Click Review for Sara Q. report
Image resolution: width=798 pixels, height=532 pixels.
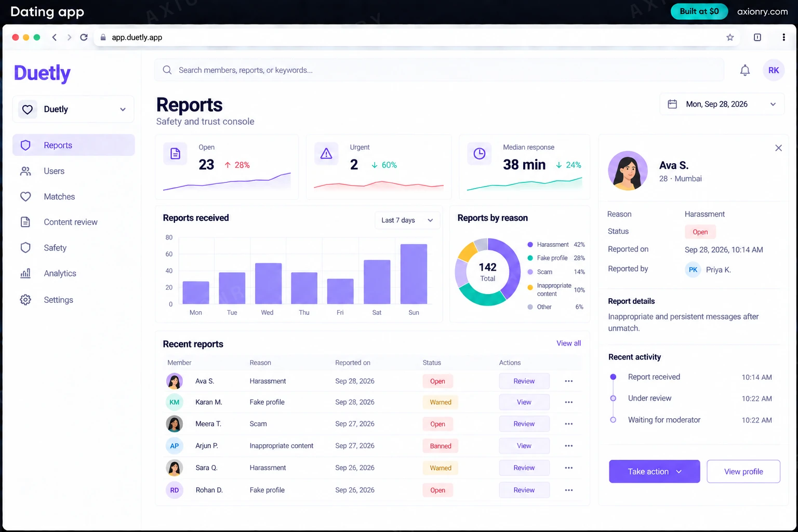pyautogui.click(x=524, y=468)
